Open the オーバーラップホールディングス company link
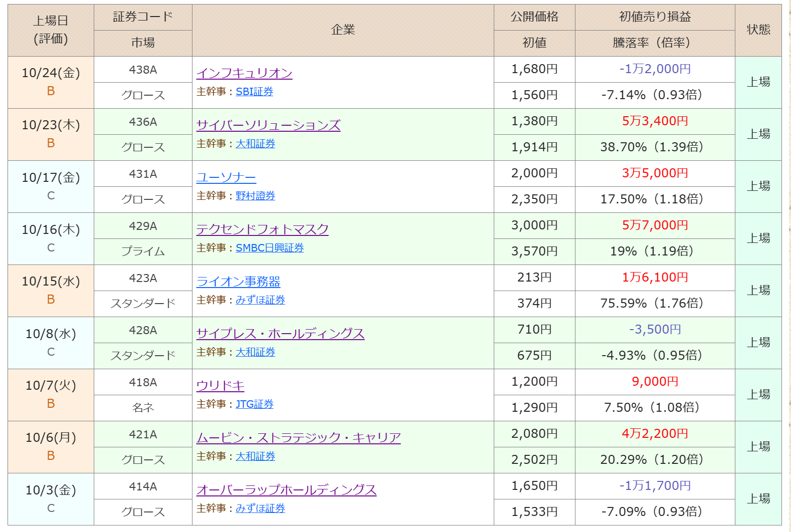The width and height of the screenshot is (791, 532). click(x=286, y=490)
